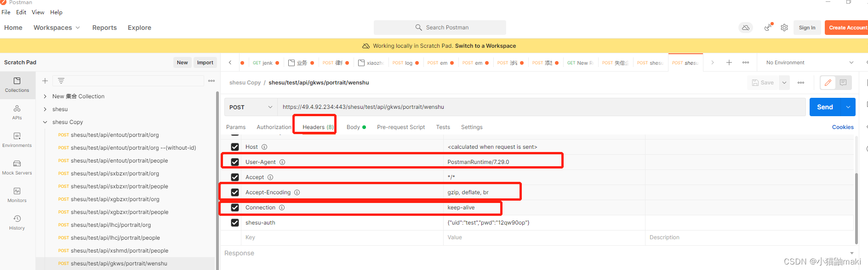Screen dimensions: 868x270
Task: Uncheck the Accept header checkbox
Action: click(235, 177)
